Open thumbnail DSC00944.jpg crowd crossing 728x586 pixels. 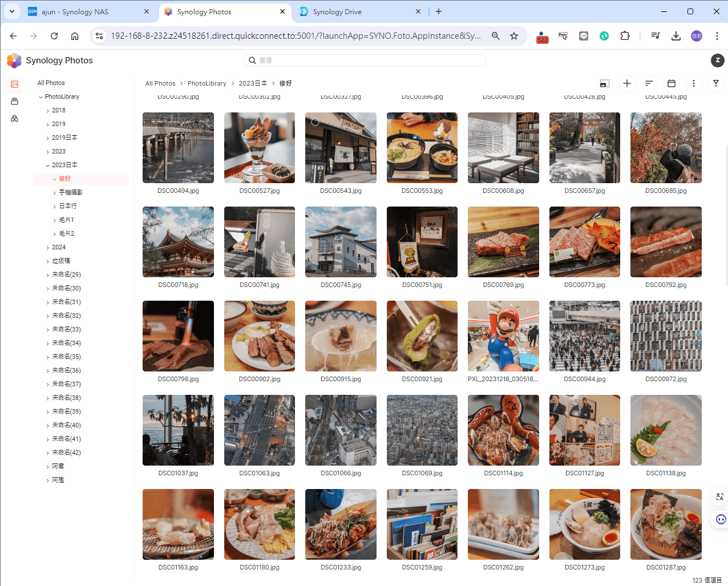click(x=585, y=336)
